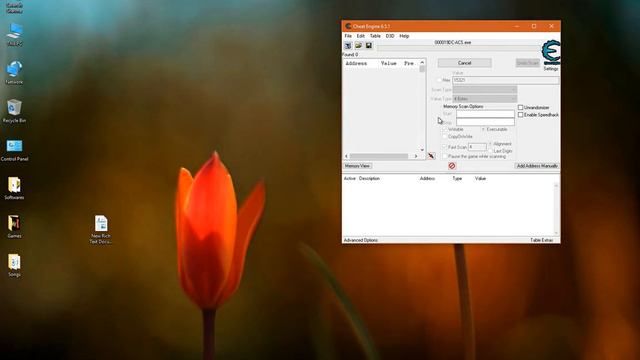
Task: Open the Cheat Engine logo settings icon
Action: pyautogui.click(x=551, y=52)
